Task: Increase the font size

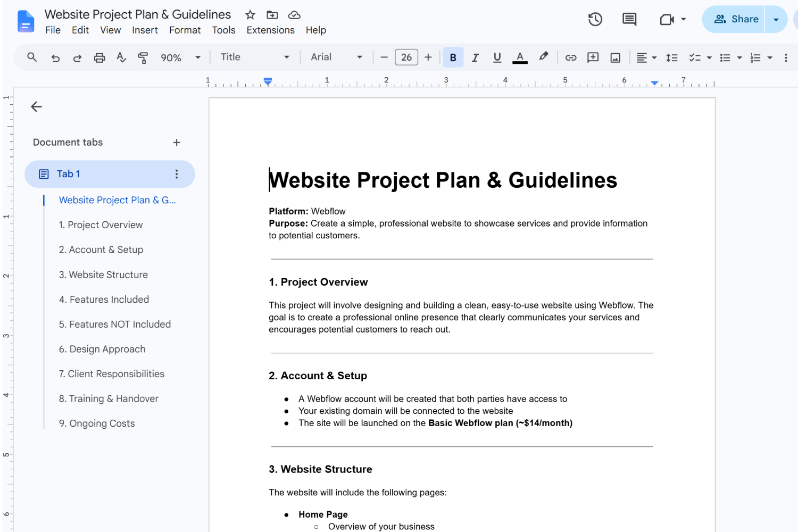Action: point(428,57)
